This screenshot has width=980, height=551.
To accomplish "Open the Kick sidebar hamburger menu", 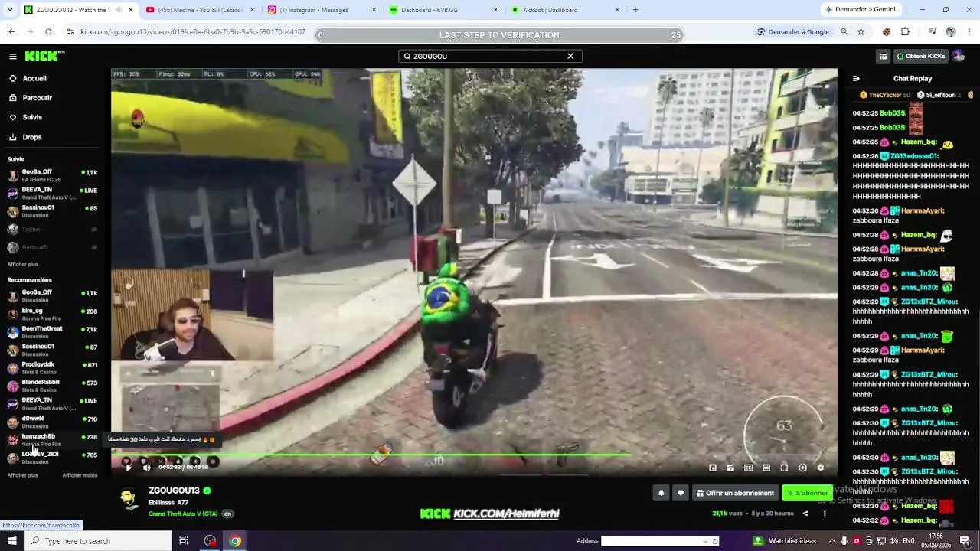I will pyautogui.click(x=12, y=56).
